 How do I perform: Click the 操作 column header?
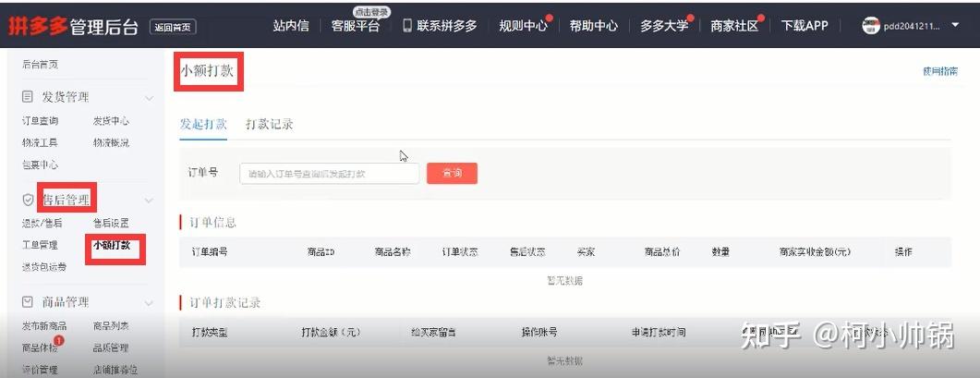coord(903,252)
